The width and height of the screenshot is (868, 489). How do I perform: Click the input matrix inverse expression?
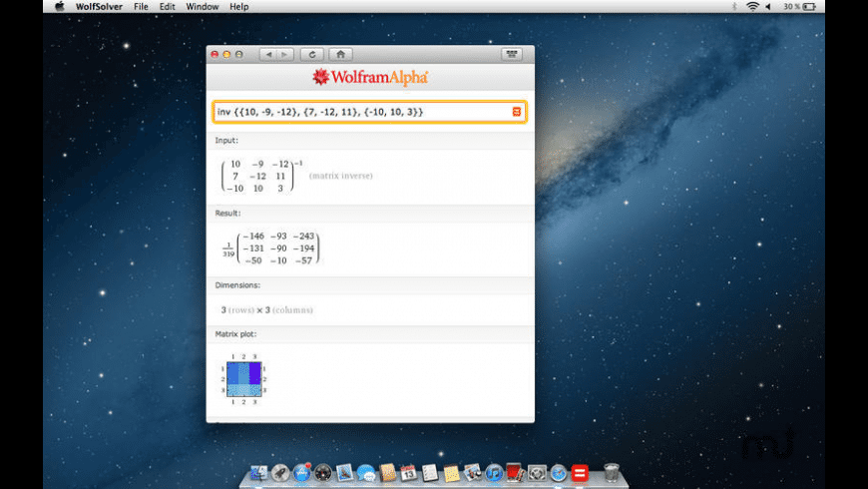coord(261,176)
